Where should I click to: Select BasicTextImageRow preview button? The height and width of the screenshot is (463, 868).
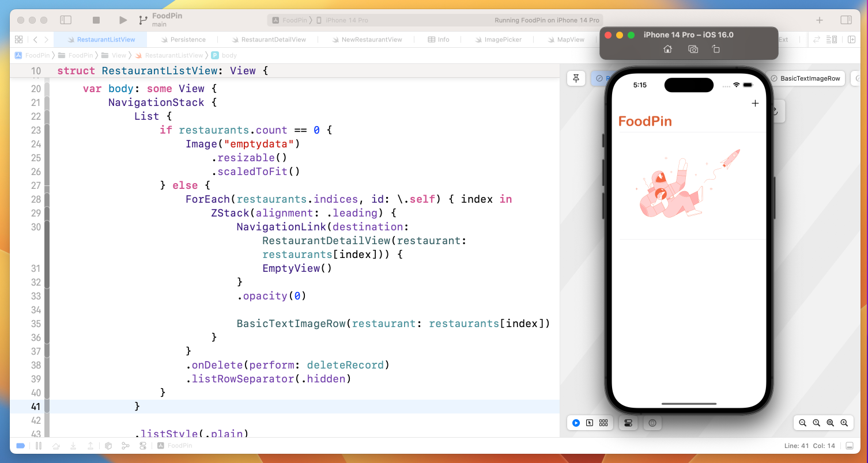point(805,78)
